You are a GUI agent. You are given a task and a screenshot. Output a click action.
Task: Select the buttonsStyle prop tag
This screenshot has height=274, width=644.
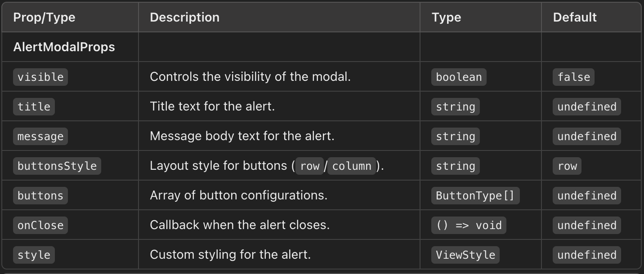[x=57, y=166]
